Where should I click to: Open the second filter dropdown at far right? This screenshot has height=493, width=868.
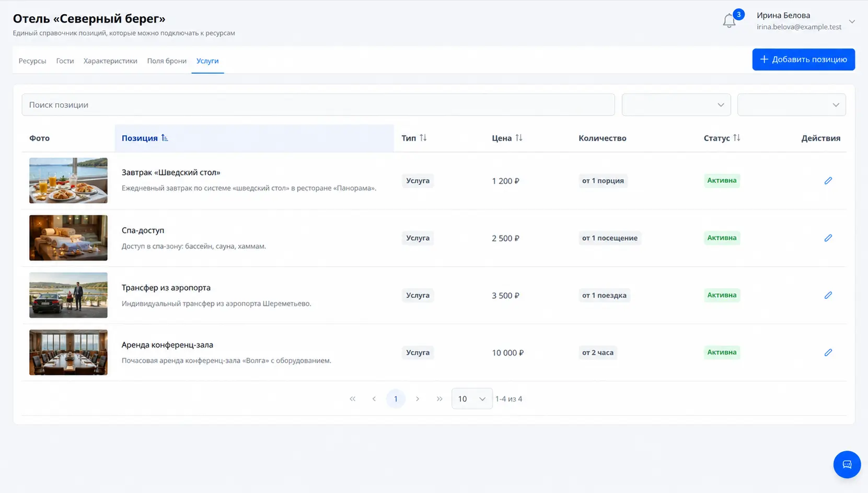[791, 105]
